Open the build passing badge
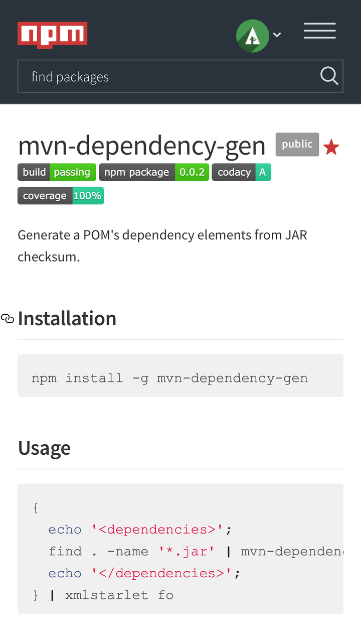The width and height of the screenshot is (361, 644). pos(57,172)
